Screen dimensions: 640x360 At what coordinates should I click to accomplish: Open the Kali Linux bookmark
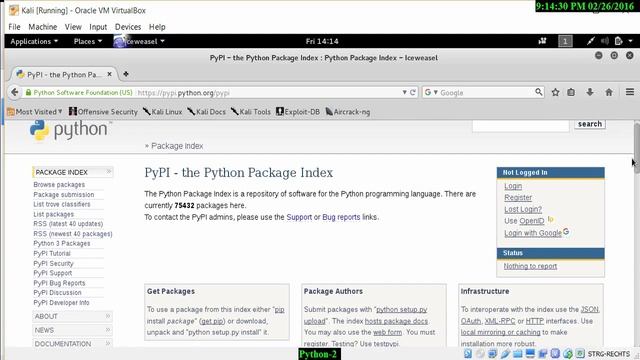162,111
